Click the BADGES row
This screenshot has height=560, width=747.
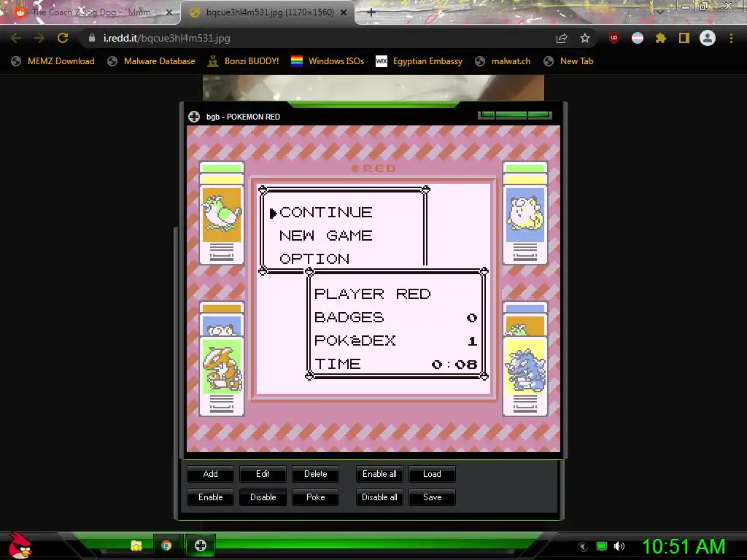coord(395,317)
